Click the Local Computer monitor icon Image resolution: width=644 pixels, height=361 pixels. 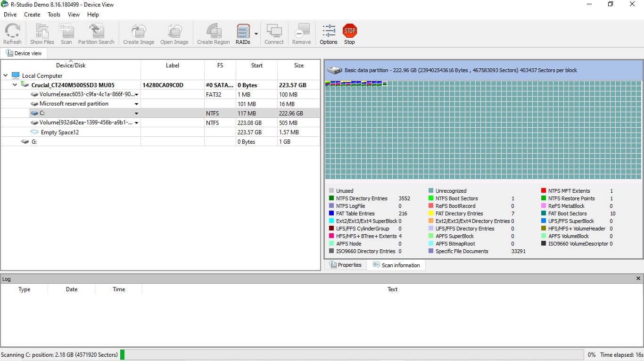tap(16, 75)
